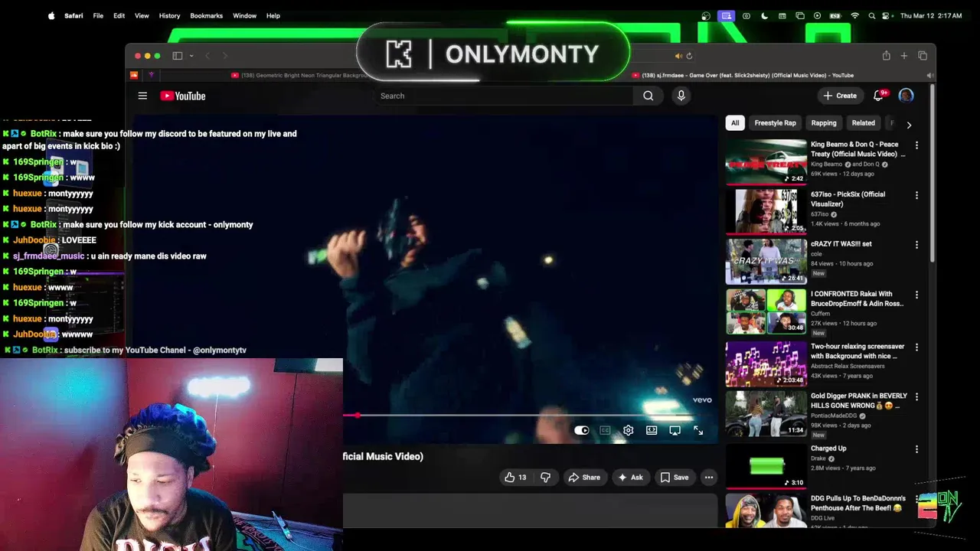Go back in Safari history
This screenshot has width=980, height=551.
[x=207, y=56]
